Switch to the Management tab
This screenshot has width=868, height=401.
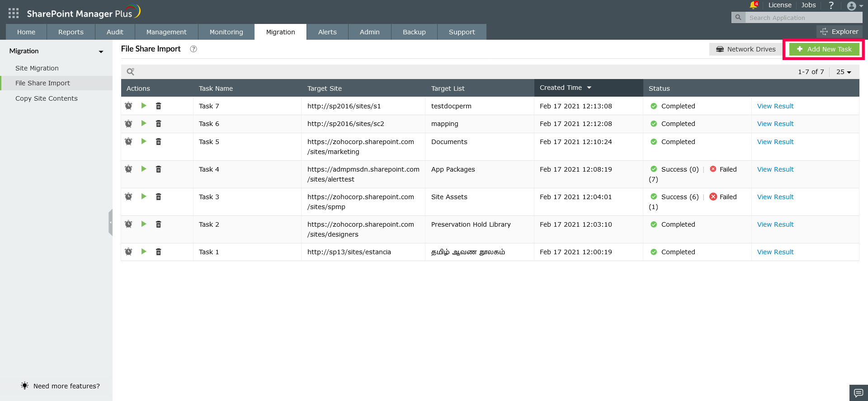[166, 32]
